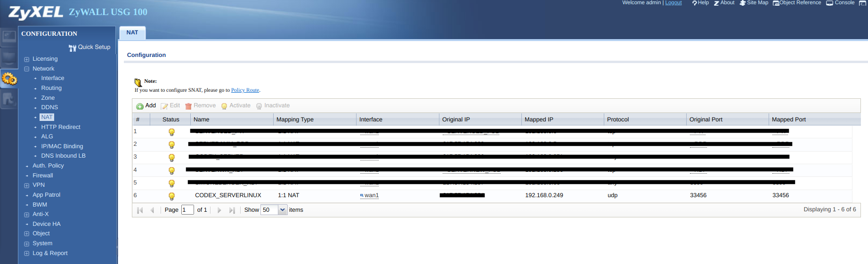Open Firewall in the navigation menu
868x264 pixels.
point(42,176)
